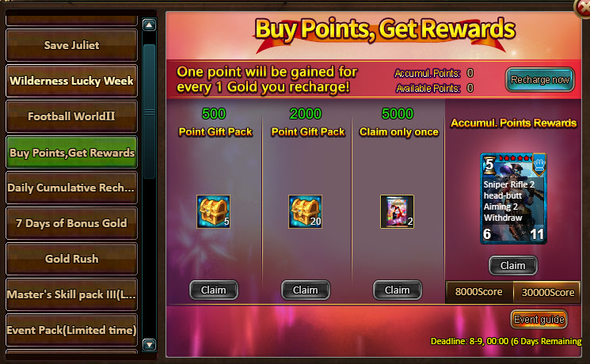Open the Recharge now button
The height and width of the screenshot is (364, 590).
[540, 80]
